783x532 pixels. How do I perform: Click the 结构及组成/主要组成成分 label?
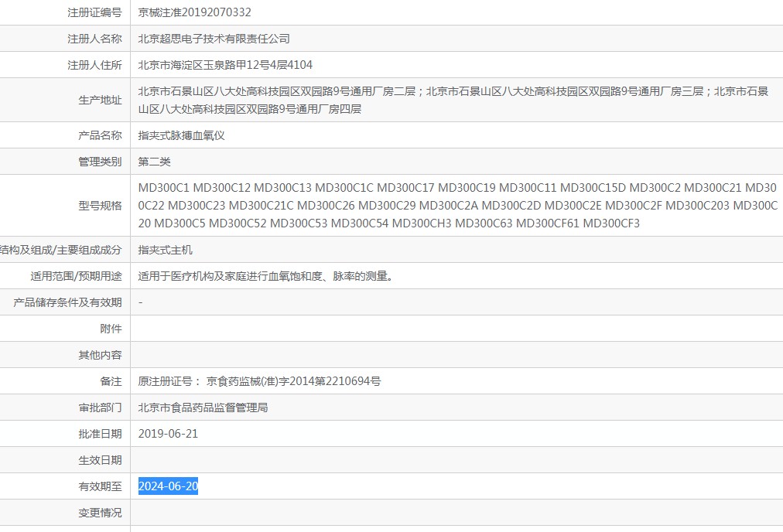click(61, 250)
